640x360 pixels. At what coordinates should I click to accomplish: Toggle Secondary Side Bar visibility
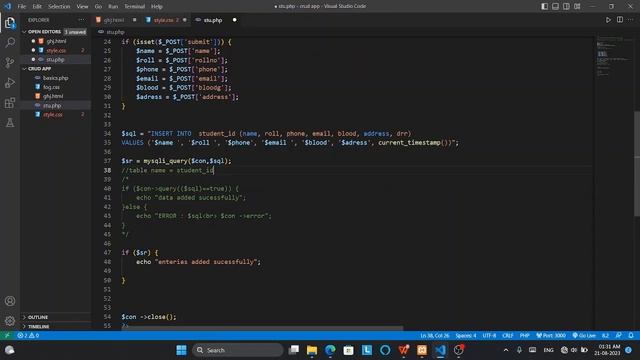tap(566, 6)
